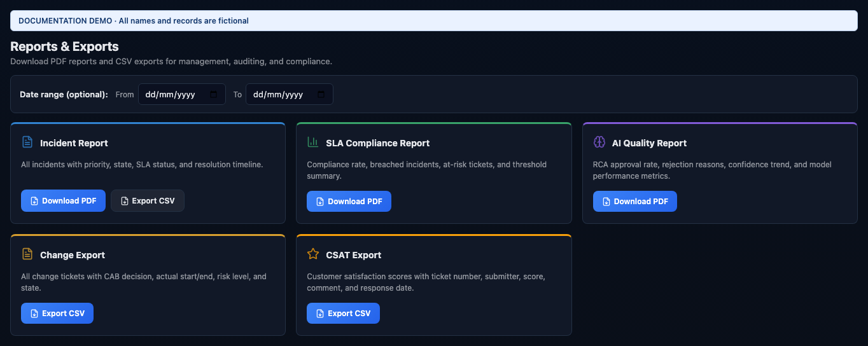
Task: Click the SLA Compliance bar chart icon
Action: [x=313, y=142]
